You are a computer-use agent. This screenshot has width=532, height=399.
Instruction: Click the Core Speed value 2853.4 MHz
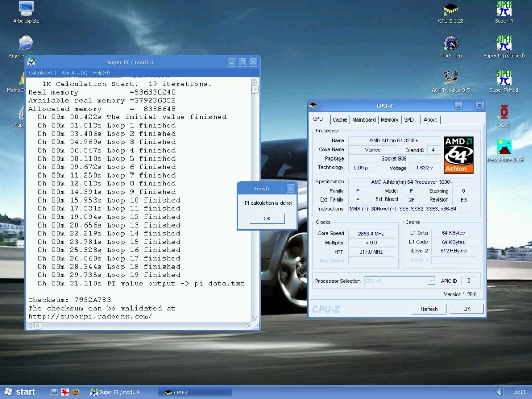point(371,234)
